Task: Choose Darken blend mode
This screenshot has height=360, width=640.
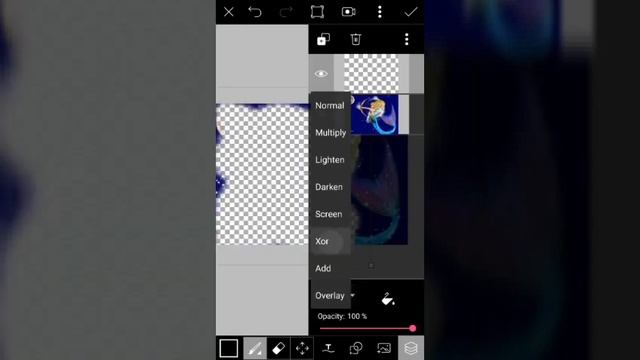Action: pyautogui.click(x=329, y=187)
